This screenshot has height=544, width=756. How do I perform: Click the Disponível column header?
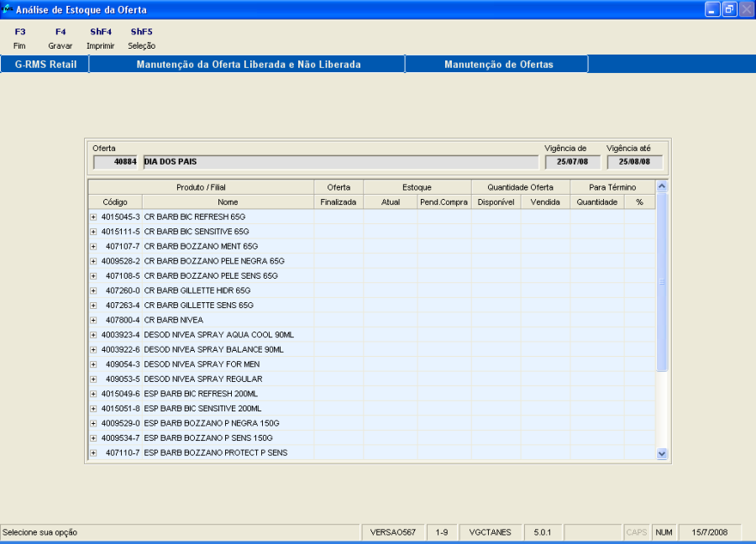[496, 201]
